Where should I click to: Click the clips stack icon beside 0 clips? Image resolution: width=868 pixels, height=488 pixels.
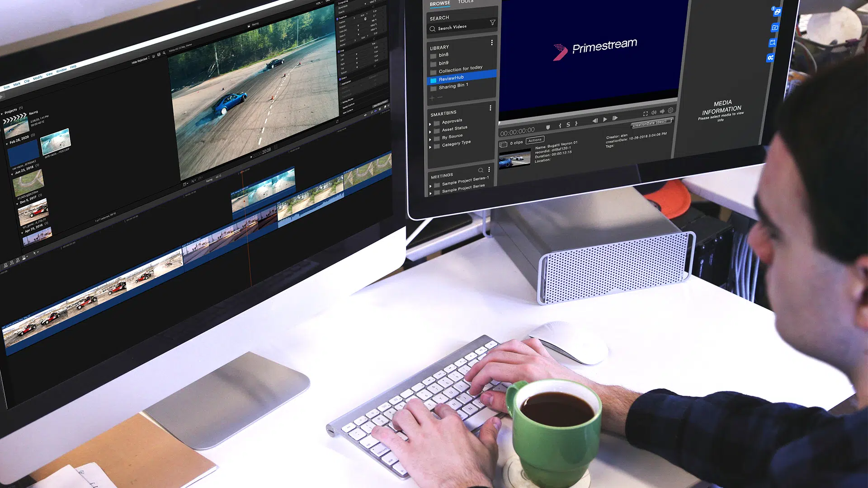pos(503,145)
